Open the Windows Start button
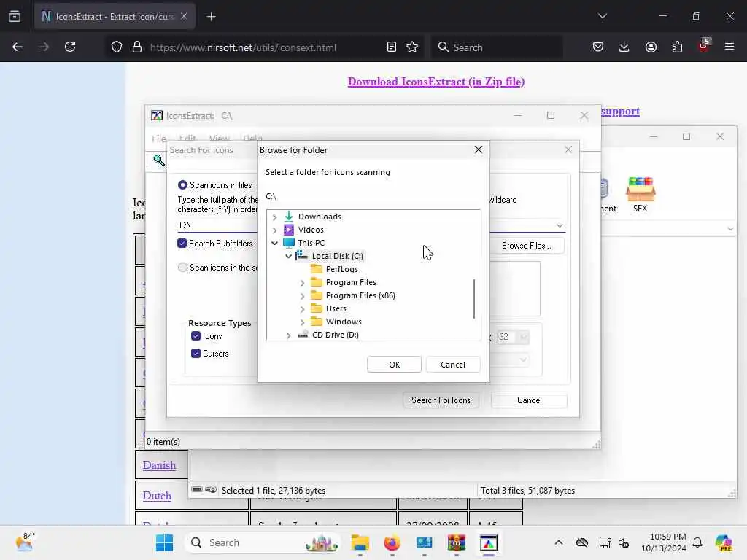Screen dimensions: 747x560 point(165,542)
